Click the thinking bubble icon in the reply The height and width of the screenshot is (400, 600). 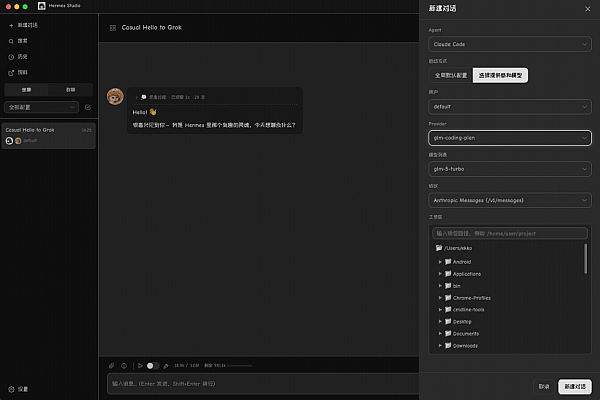pos(143,97)
